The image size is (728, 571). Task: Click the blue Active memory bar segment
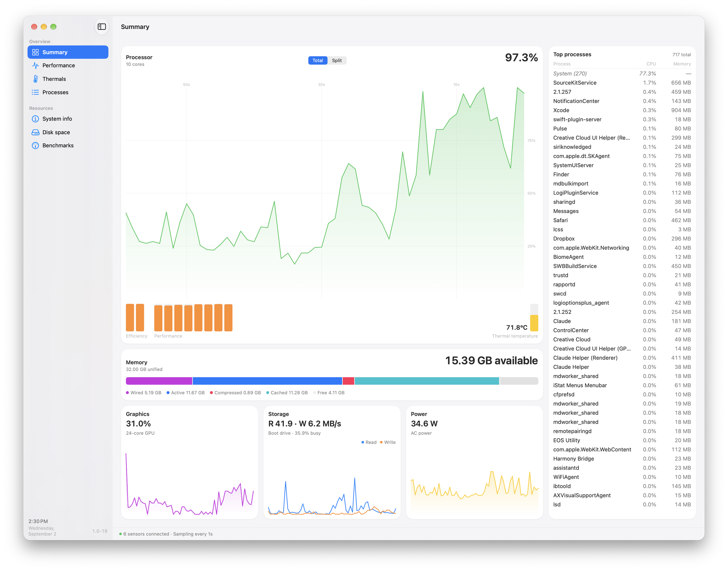(x=267, y=381)
